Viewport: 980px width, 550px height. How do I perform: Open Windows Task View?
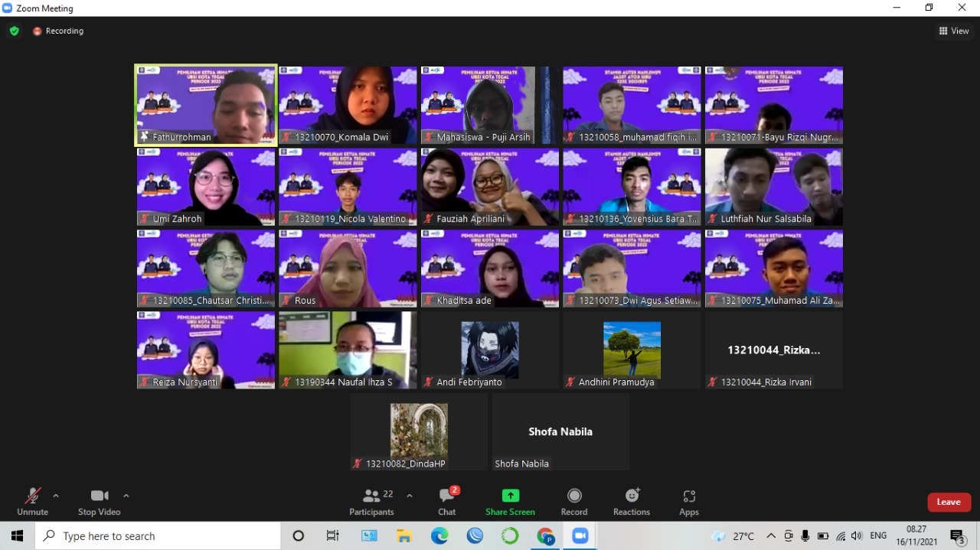coord(332,536)
